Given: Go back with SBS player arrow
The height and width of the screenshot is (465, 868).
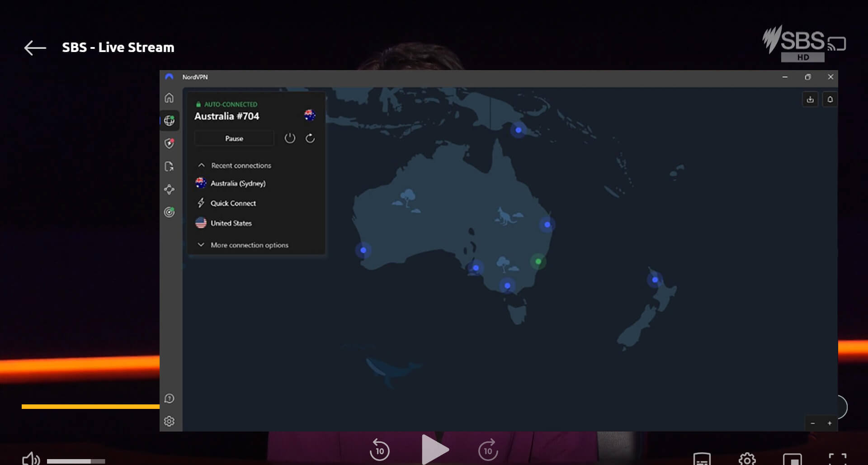Looking at the screenshot, I should tap(35, 47).
